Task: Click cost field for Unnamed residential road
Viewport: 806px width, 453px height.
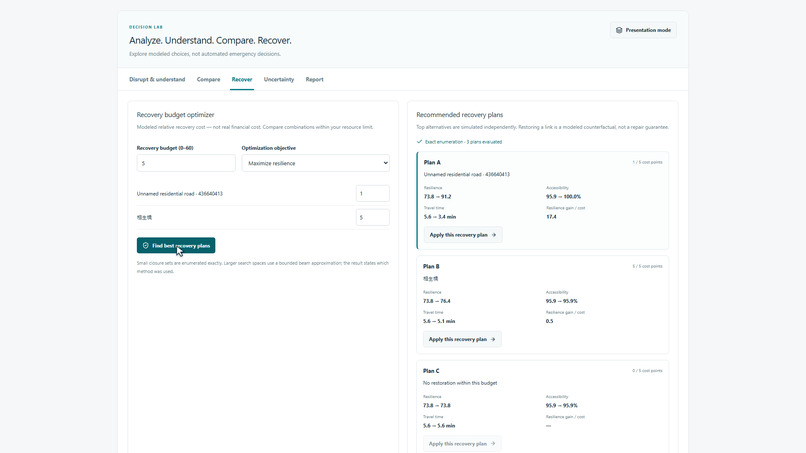Action: pyautogui.click(x=373, y=194)
